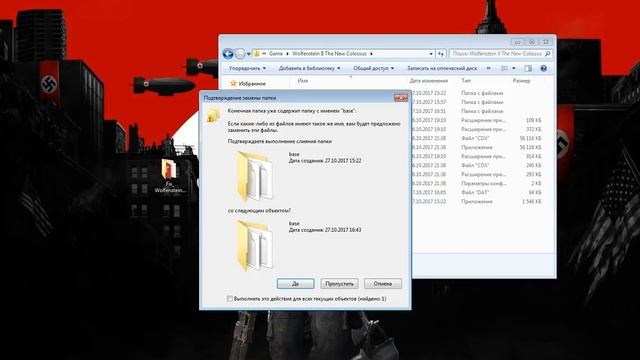Toggle the preview pane icon

pos(528,68)
